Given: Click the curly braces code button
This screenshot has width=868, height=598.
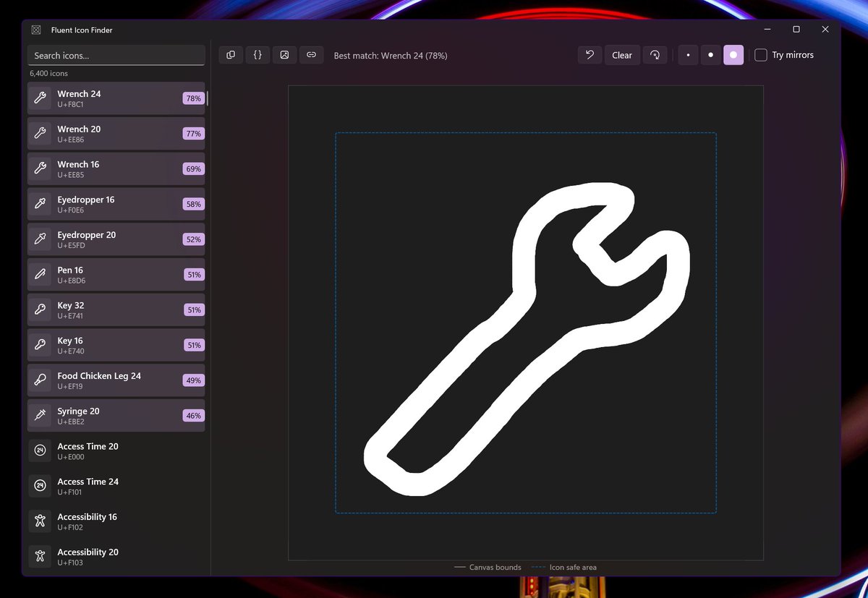Looking at the screenshot, I should [x=258, y=55].
